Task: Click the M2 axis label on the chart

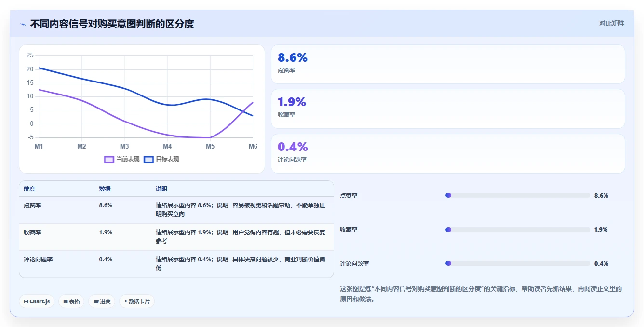Action: coord(81,146)
